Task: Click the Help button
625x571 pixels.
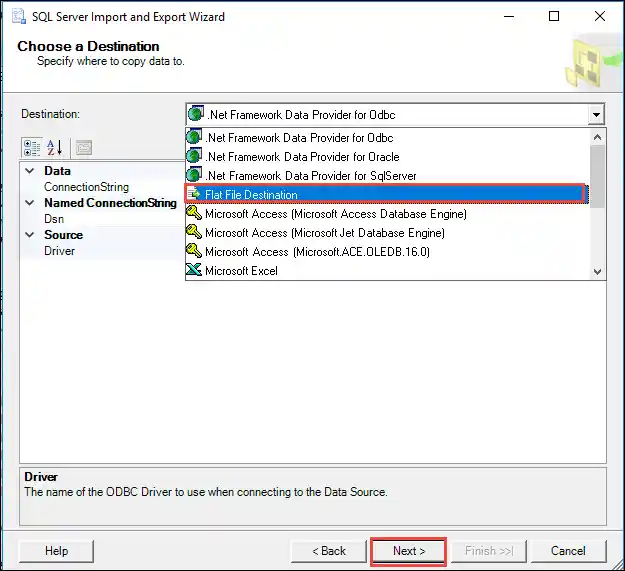Action: 56,551
